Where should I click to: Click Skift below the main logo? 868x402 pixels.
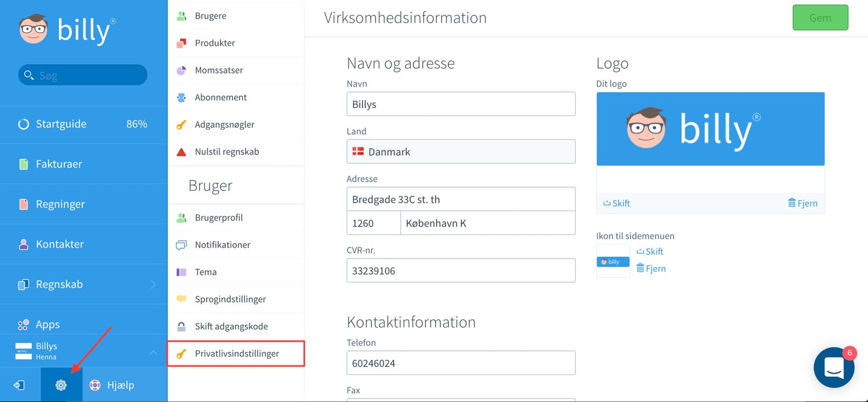pyautogui.click(x=616, y=203)
